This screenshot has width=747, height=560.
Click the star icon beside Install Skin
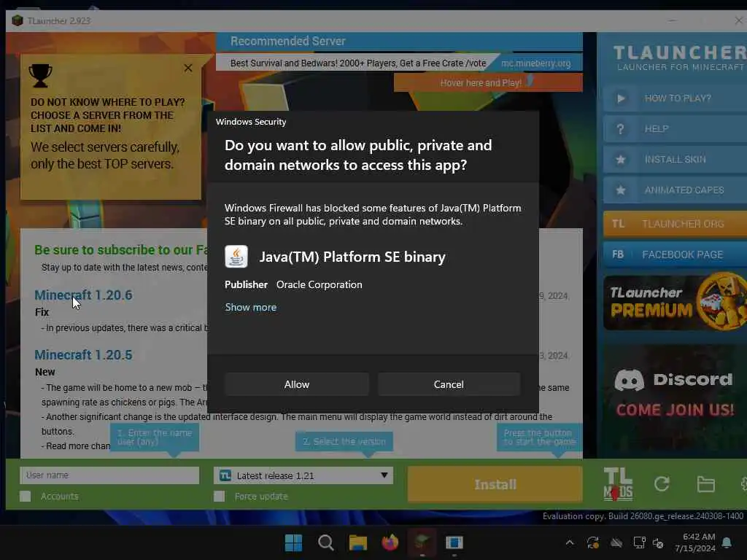pyautogui.click(x=620, y=160)
